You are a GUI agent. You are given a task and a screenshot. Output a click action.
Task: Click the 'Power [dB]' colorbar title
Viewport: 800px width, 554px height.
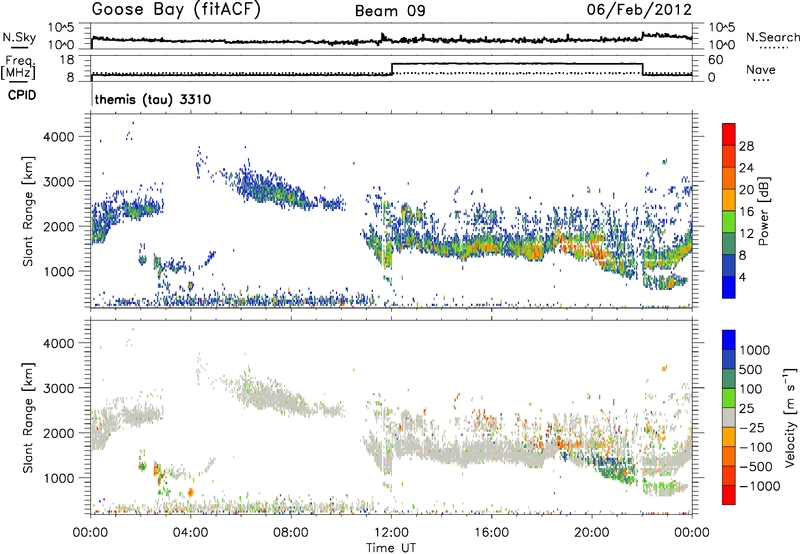click(764, 211)
